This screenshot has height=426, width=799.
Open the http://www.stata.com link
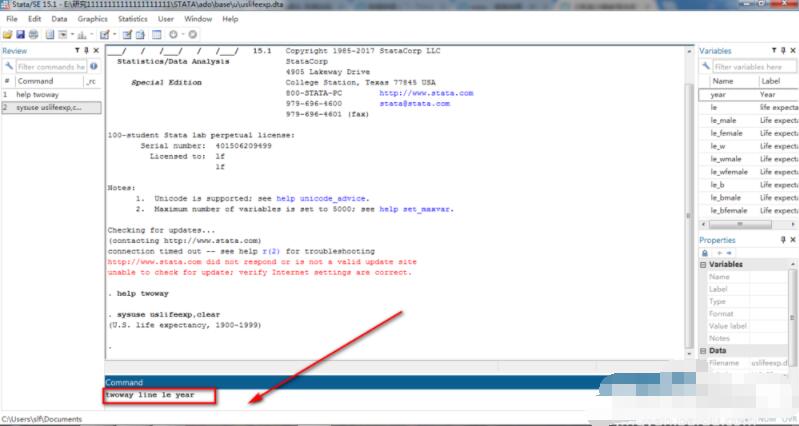pos(427,93)
